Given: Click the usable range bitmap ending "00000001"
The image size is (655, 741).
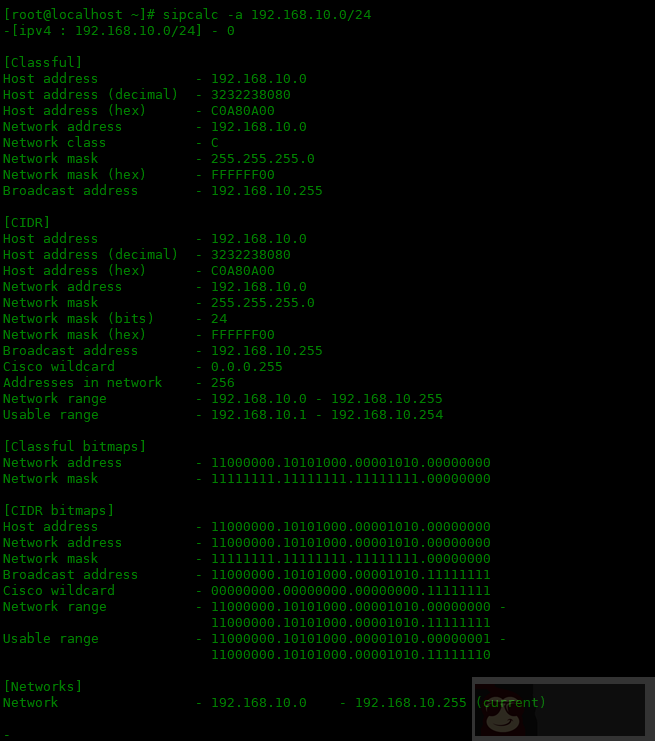Looking at the screenshot, I should pos(351,639).
